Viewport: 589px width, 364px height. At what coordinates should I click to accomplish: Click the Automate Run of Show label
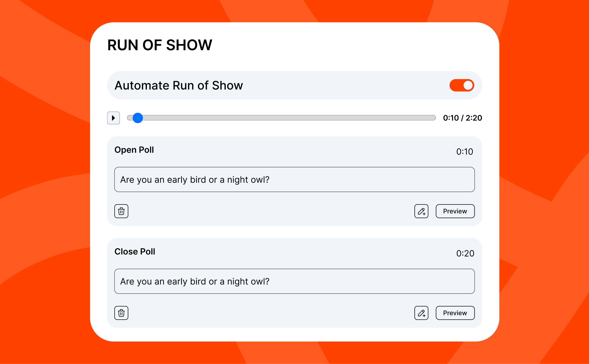tap(179, 85)
